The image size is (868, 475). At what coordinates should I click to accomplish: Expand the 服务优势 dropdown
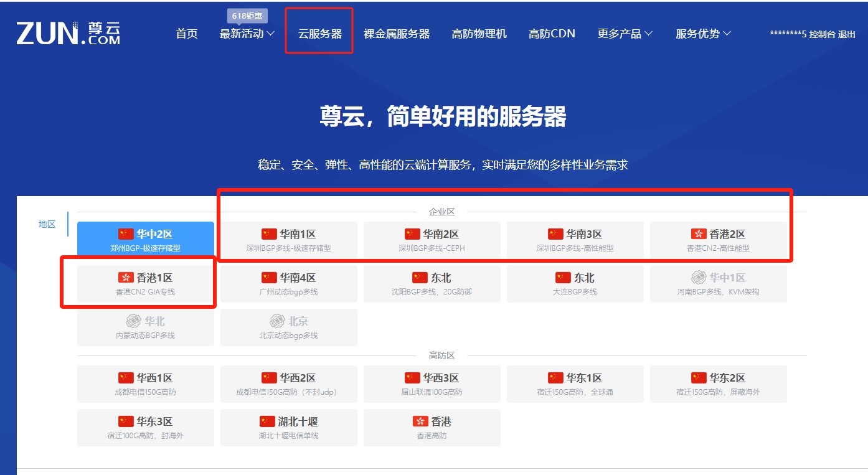tap(704, 34)
